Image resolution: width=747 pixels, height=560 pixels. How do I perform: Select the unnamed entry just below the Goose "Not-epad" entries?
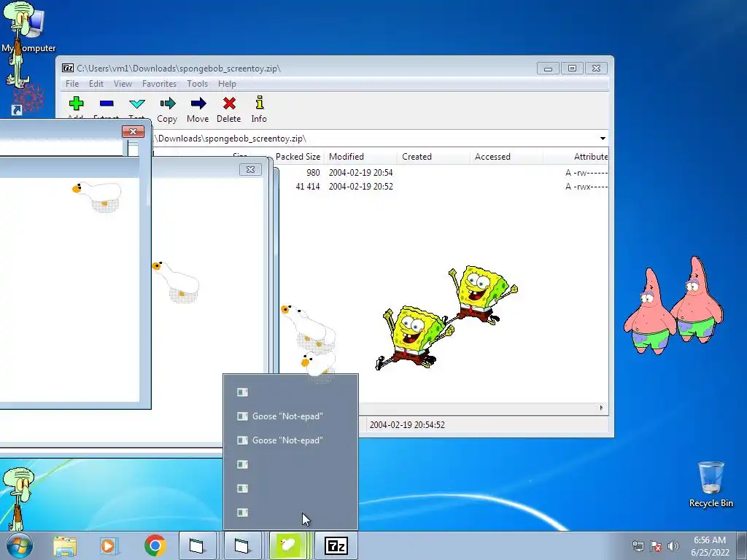tap(290, 464)
